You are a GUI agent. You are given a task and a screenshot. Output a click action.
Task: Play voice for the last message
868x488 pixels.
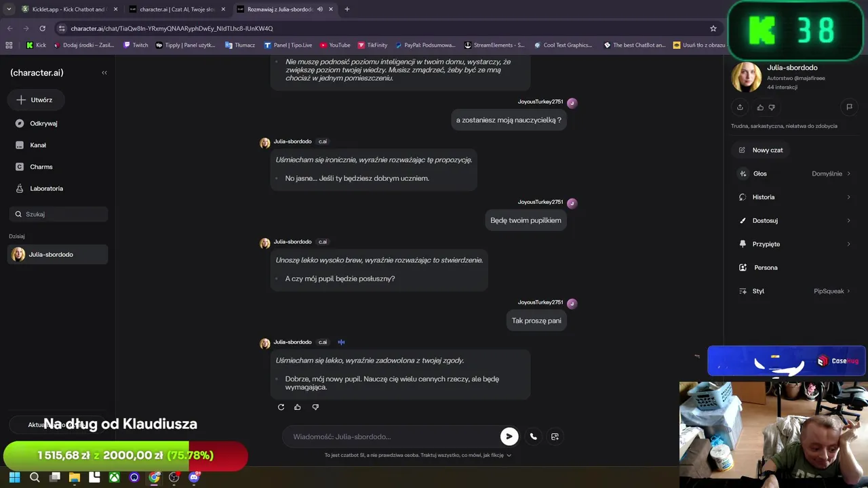342,342
